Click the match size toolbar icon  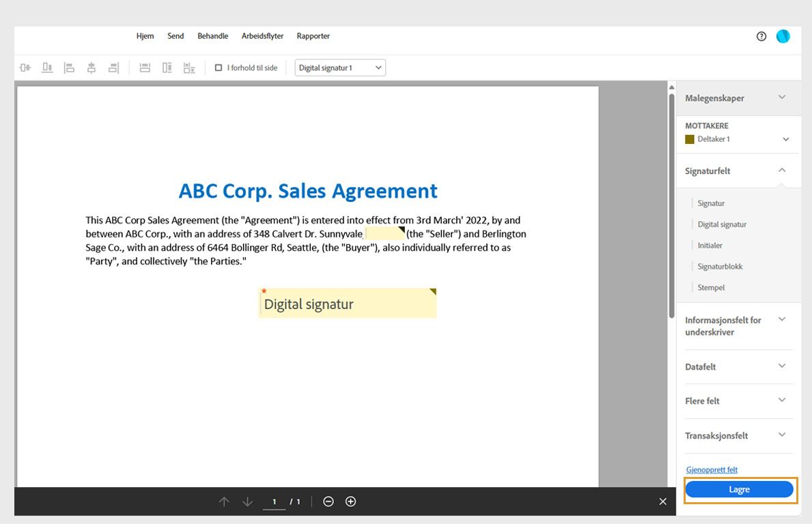coord(189,68)
